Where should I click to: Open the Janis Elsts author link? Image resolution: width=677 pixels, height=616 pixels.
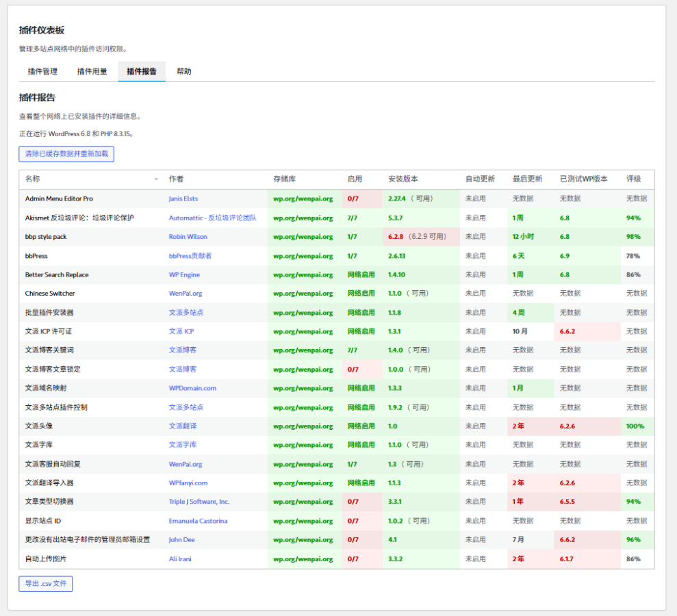pyautogui.click(x=183, y=198)
